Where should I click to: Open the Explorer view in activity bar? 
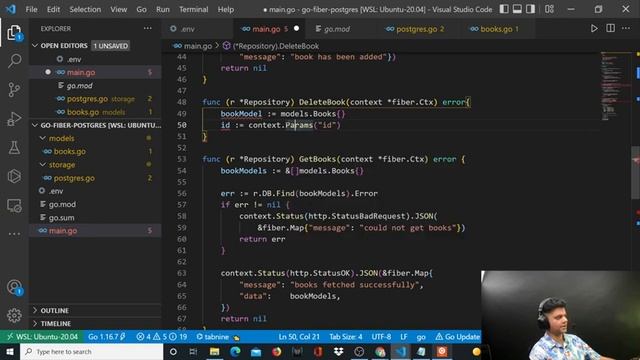(x=14, y=33)
